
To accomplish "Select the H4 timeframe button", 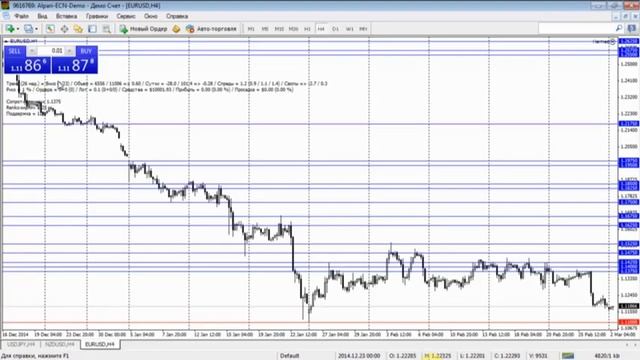I will (321, 29).
